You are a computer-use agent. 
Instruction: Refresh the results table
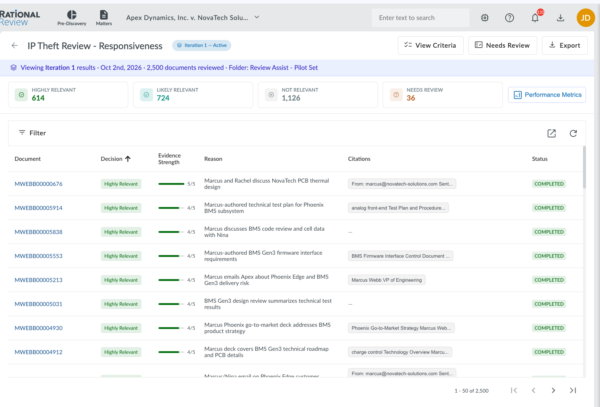point(573,133)
